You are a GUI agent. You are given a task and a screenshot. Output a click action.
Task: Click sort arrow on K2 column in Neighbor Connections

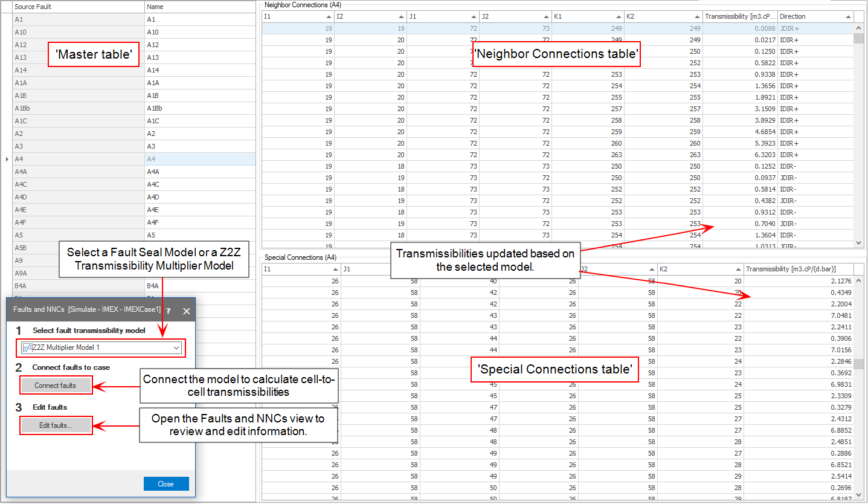point(696,17)
